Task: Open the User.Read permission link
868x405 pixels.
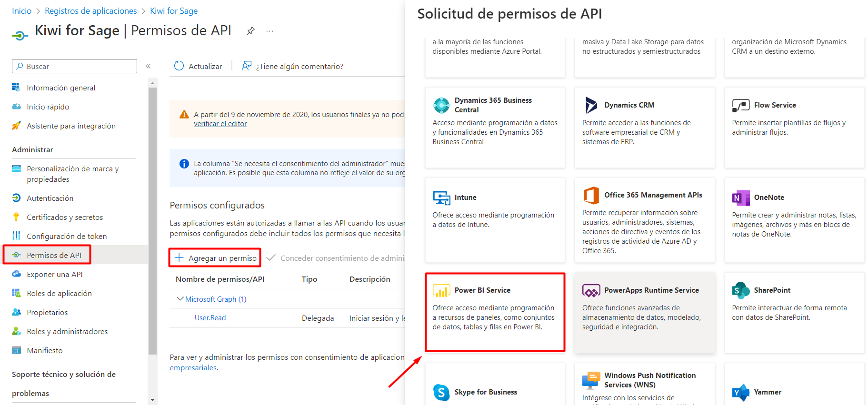Action: click(210, 317)
